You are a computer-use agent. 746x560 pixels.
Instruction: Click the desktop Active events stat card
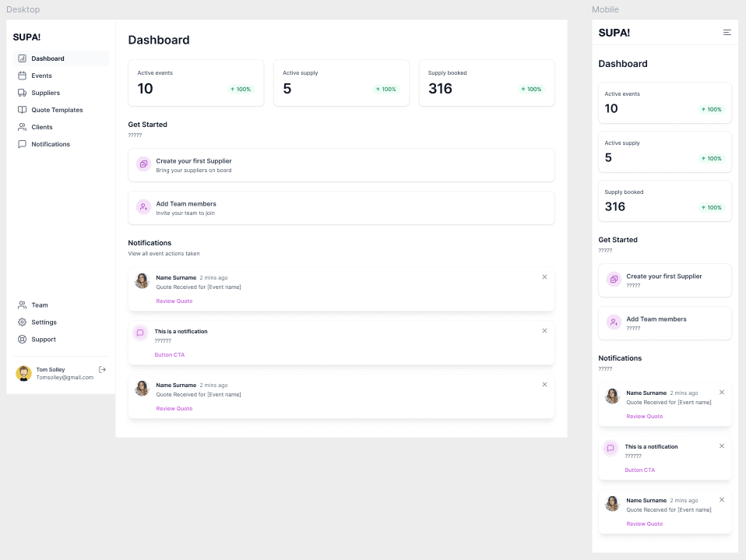pyautogui.click(x=196, y=83)
